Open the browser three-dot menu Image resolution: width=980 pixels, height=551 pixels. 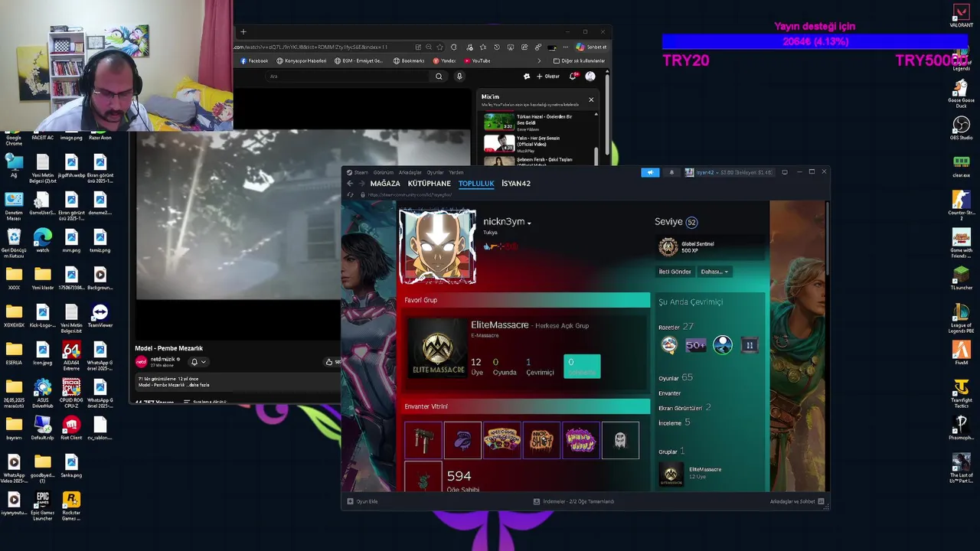[x=565, y=47]
